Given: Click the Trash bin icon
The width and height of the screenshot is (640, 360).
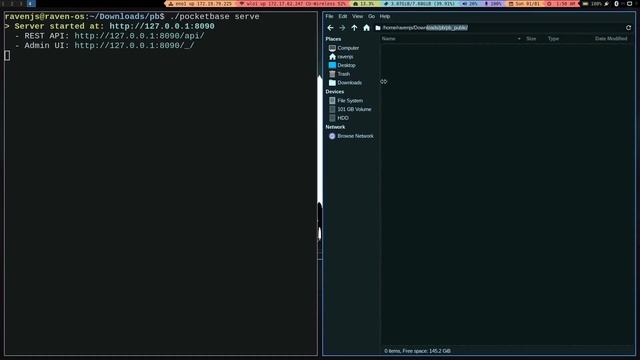Looking at the screenshot, I should click(332, 74).
